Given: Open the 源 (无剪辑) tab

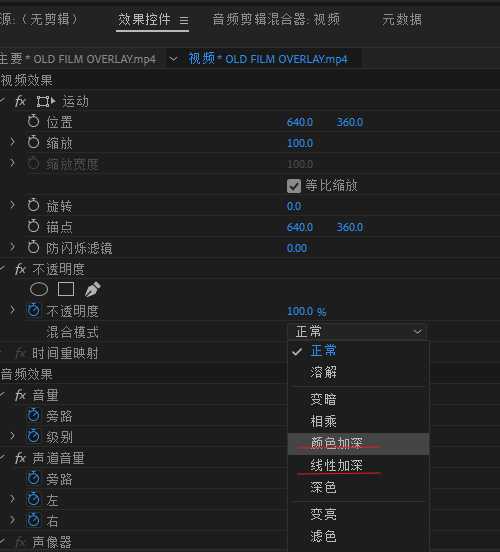Looking at the screenshot, I should (39, 19).
